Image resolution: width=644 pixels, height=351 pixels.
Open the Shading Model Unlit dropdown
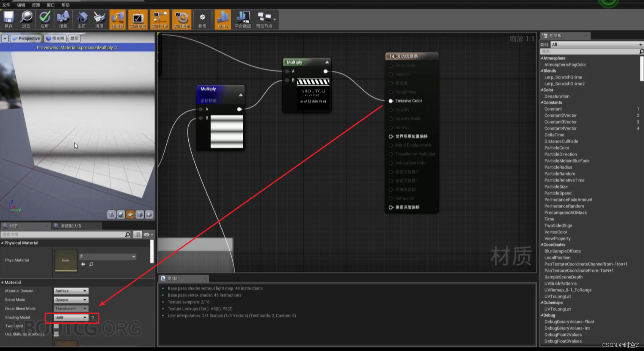click(x=71, y=317)
